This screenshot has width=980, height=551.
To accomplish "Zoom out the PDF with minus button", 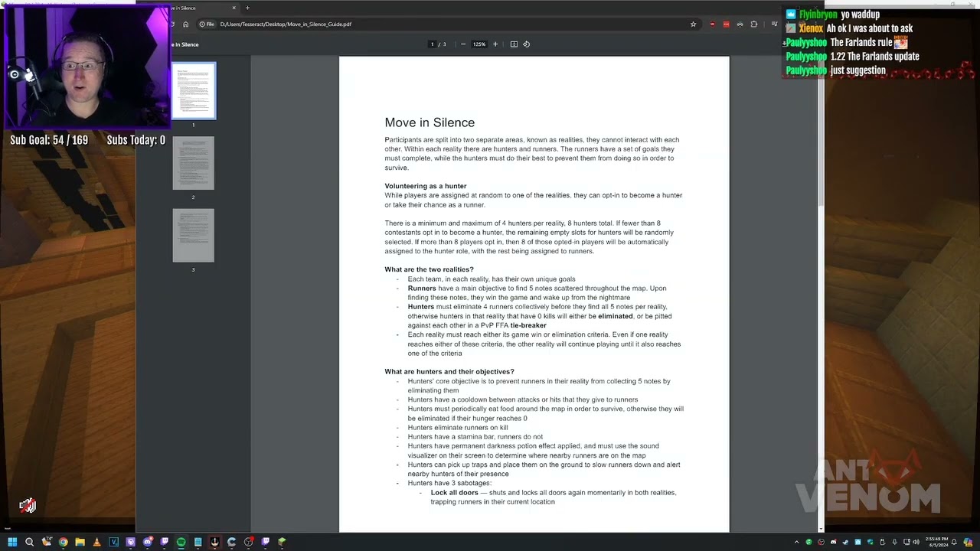I will [x=462, y=44].
